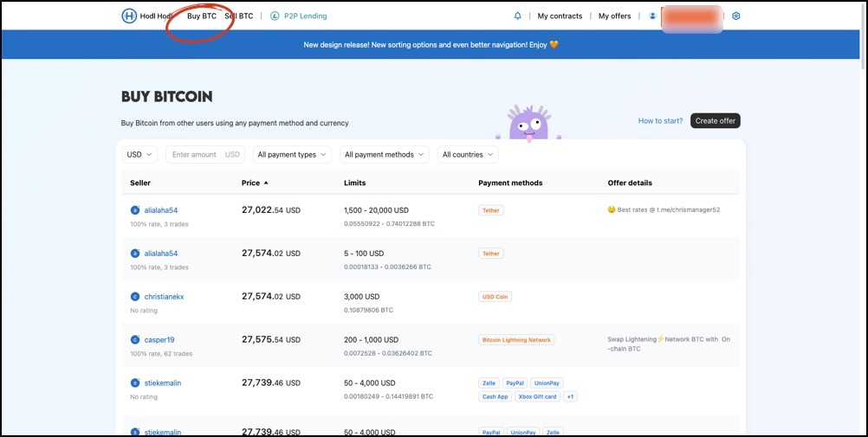
Task: Open seller alialaha54 in 5 - 100 USD row
Action: click(161, 254)
